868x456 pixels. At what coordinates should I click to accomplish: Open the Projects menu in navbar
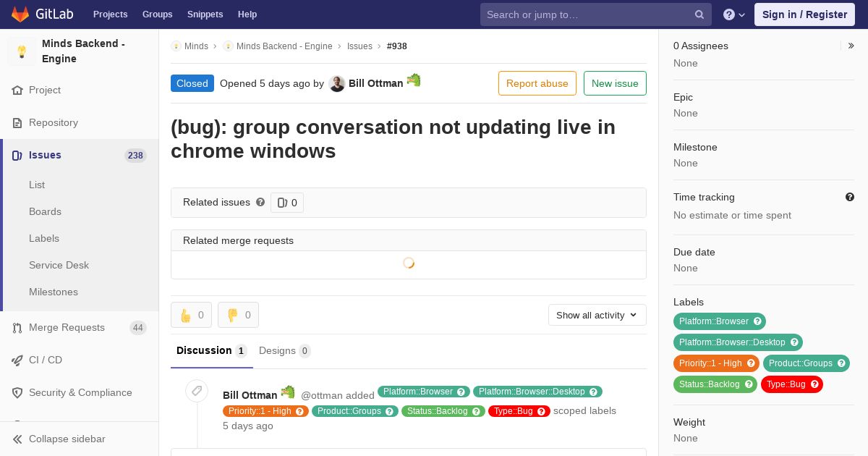pyautogui.click(x=110, y=14)
